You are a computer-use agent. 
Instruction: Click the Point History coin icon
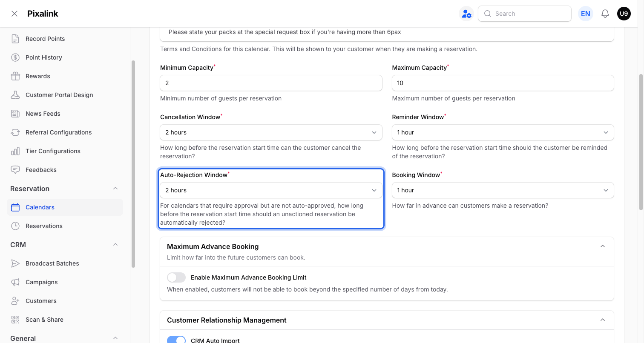pos(15,57)
